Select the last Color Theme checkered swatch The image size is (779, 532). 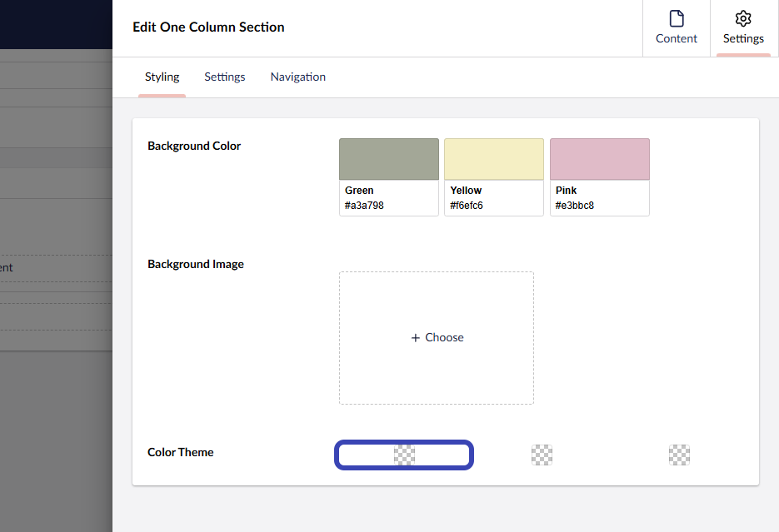679,455
